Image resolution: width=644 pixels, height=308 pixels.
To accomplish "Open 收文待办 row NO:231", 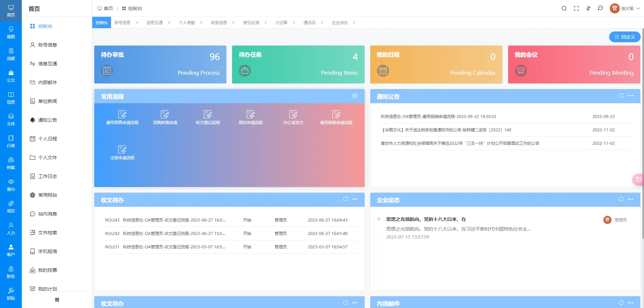I will pos(229,247).
